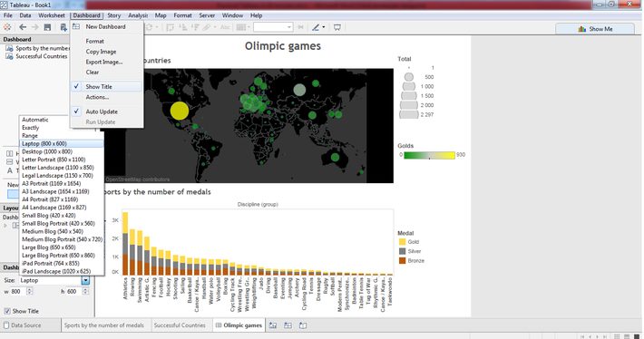
Task: Toggle Show Title checkbox in bottom-left panel
Action: 7,311
